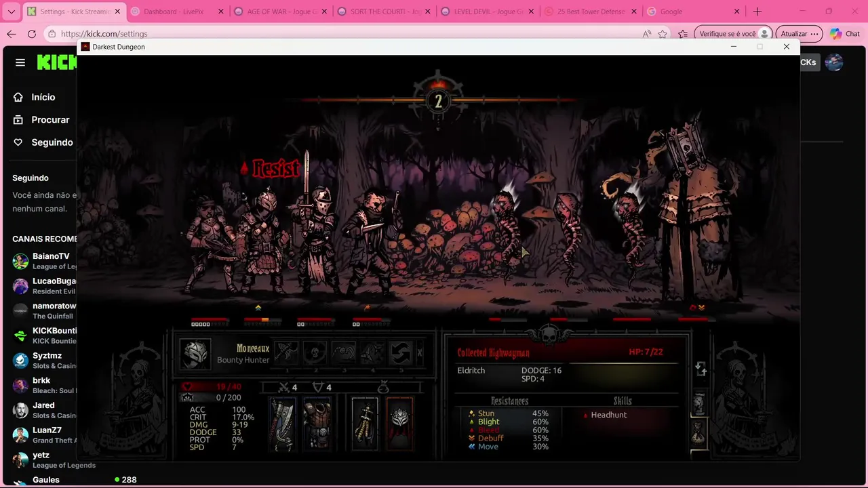The height and width of the screenshot is (488, 868).
Task: Click the swap panel arrow icon
Action: [x=701, y=369]
